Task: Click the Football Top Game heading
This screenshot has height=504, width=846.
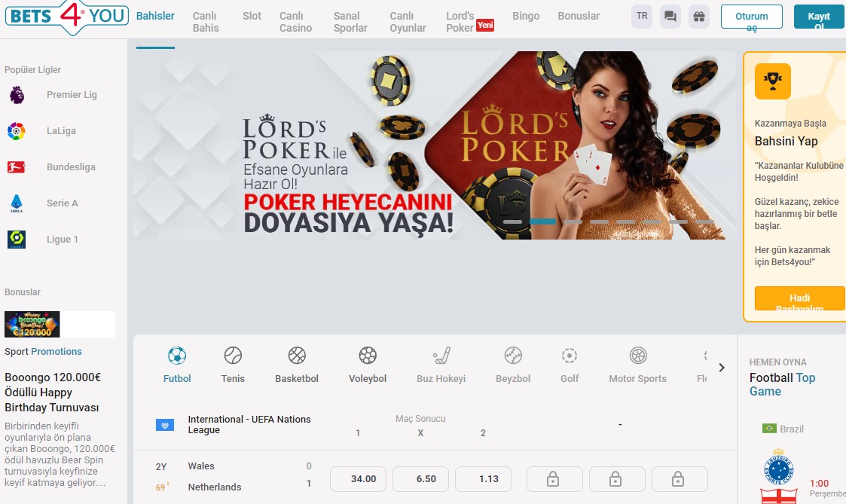Action: pos(782,385)
